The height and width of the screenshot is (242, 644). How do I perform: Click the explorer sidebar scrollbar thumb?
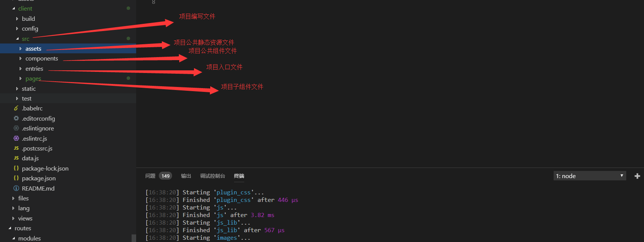click(x=133, y=238)
